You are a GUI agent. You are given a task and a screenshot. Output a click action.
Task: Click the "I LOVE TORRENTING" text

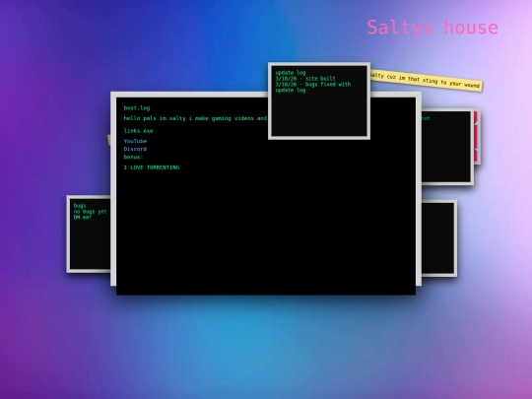pos(152,167)
